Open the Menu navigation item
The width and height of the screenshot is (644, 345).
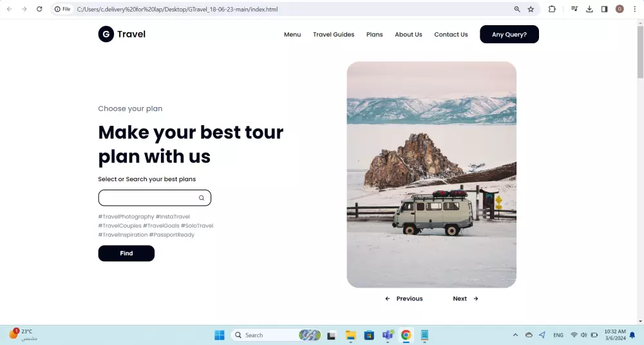click(292, 35)
